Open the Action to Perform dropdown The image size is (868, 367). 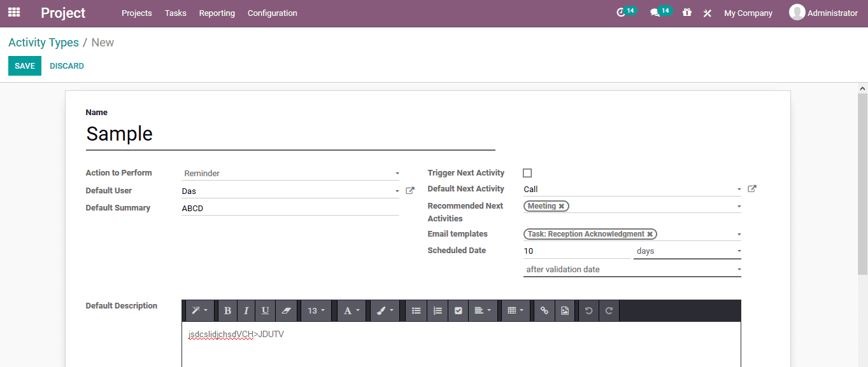290,172
